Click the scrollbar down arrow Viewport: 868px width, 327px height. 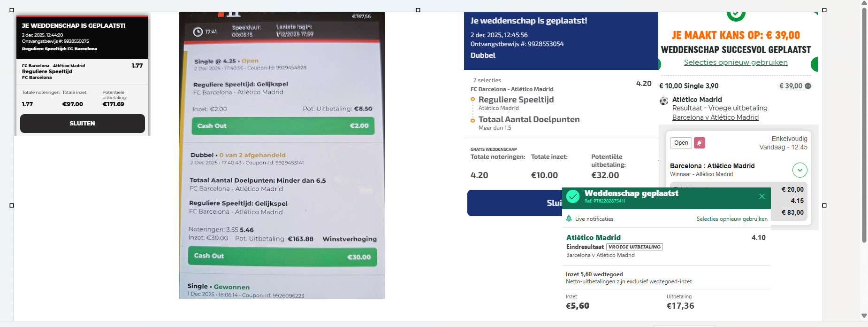864,316
